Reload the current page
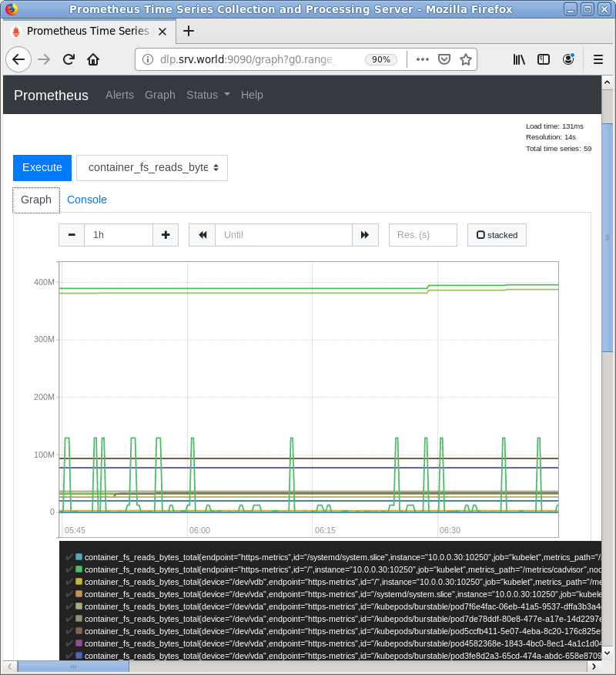This screenshot has height=675, width=616. [x=69, y=59]
